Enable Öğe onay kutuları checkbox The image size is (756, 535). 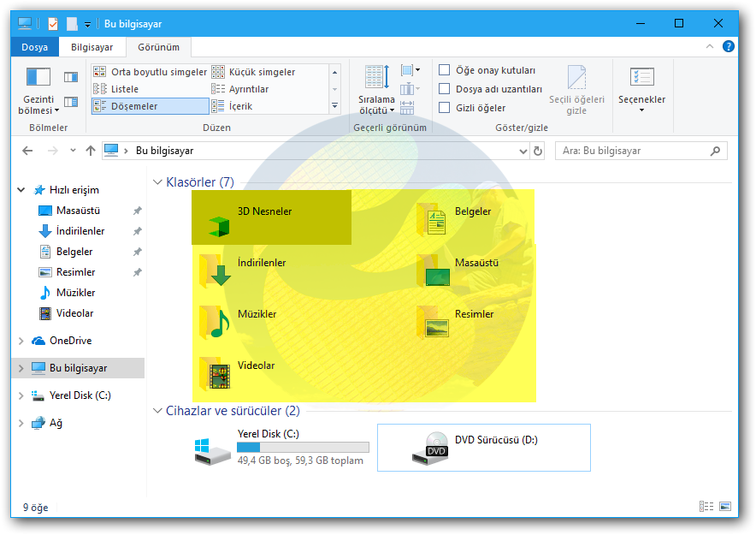[x=444, y=70]
